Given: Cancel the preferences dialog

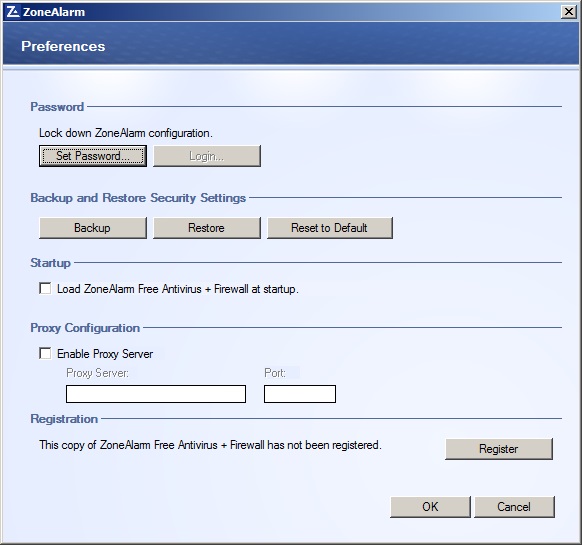Looking at the screenshot, I should pos(514,507).
